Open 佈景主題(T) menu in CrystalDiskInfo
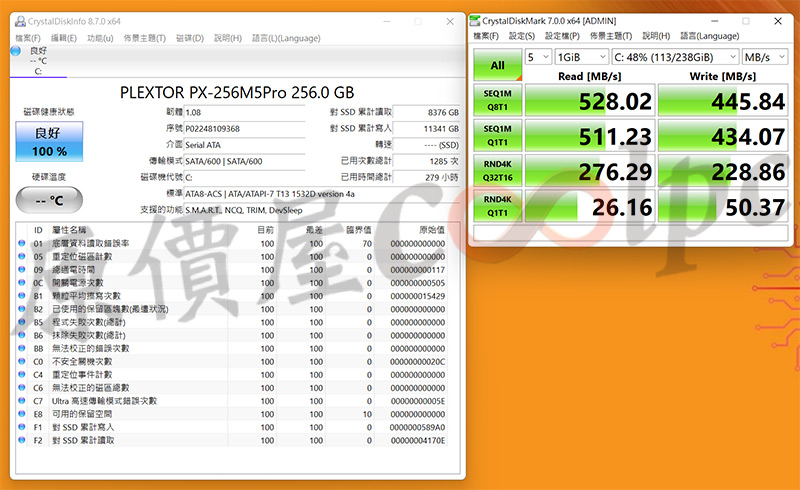800x490 pixels. point(145,38)
